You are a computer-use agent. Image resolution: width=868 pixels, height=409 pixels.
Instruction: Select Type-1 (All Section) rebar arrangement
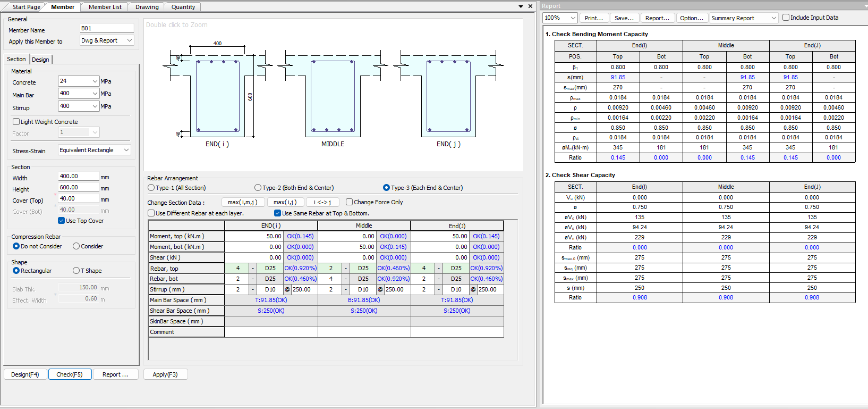151,188
